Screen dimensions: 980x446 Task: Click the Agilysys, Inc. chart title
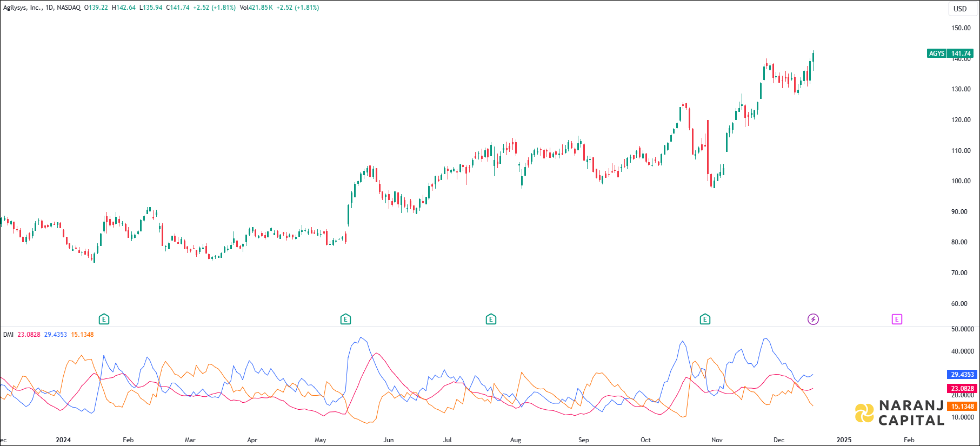pyautogui.click(x=22, y=8)
